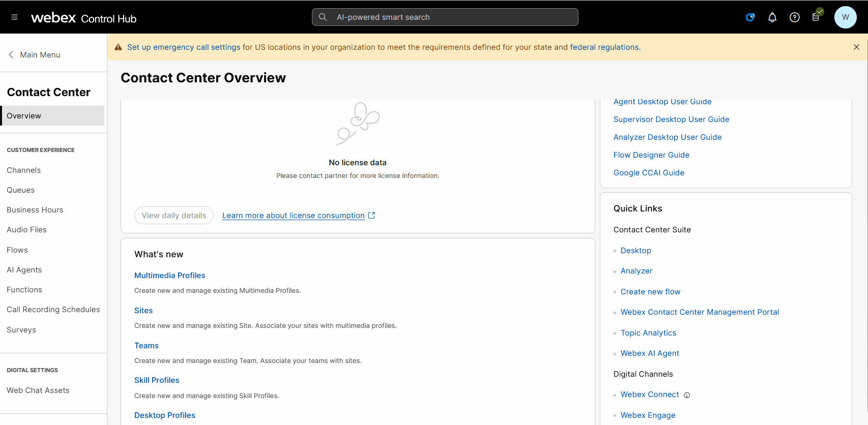
Task: Open Call Recording Schedules in sidebar
Action: (x=53, y=310)
